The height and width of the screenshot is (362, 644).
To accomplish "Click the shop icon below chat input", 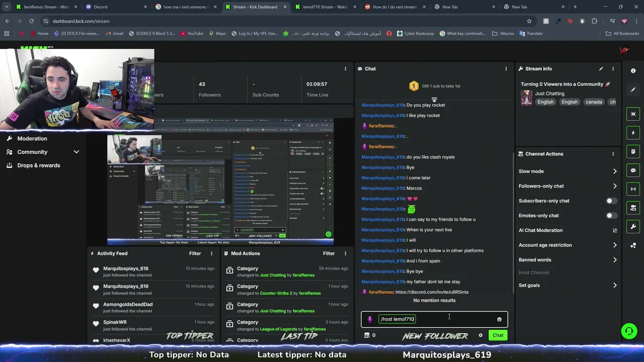I will tap(367, 335).
